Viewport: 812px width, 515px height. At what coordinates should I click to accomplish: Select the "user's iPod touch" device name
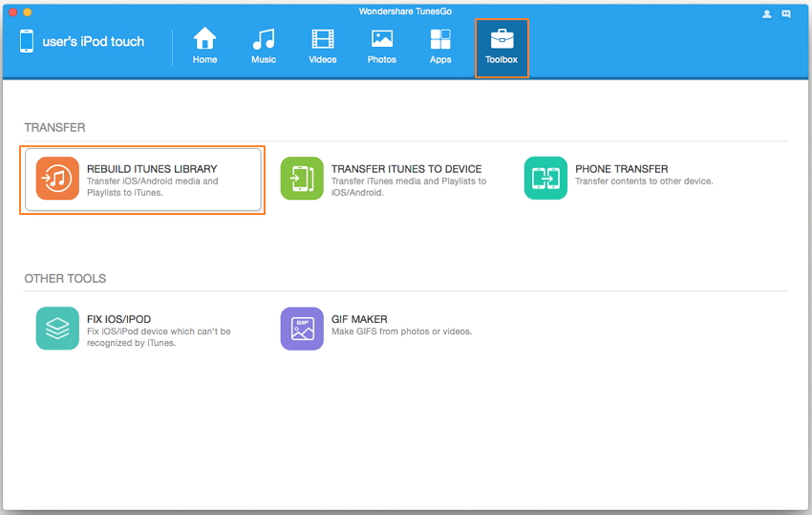tap(94, 42)
